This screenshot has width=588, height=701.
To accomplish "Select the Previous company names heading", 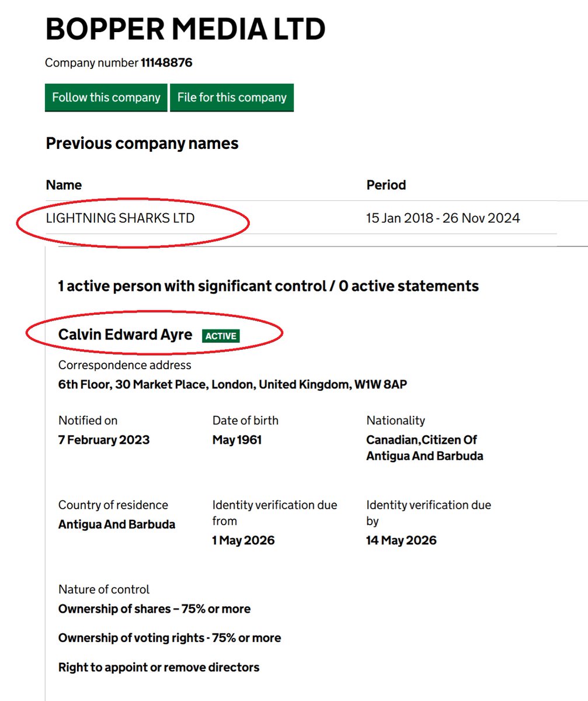I will [x=142, y=143].
